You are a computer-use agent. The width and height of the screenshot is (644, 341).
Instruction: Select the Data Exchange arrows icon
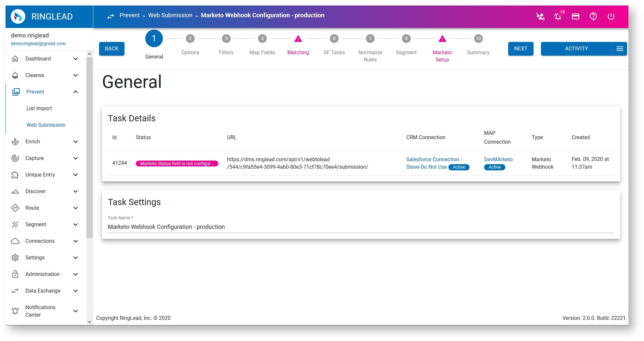pyautogui.click(x=15, y=291)
